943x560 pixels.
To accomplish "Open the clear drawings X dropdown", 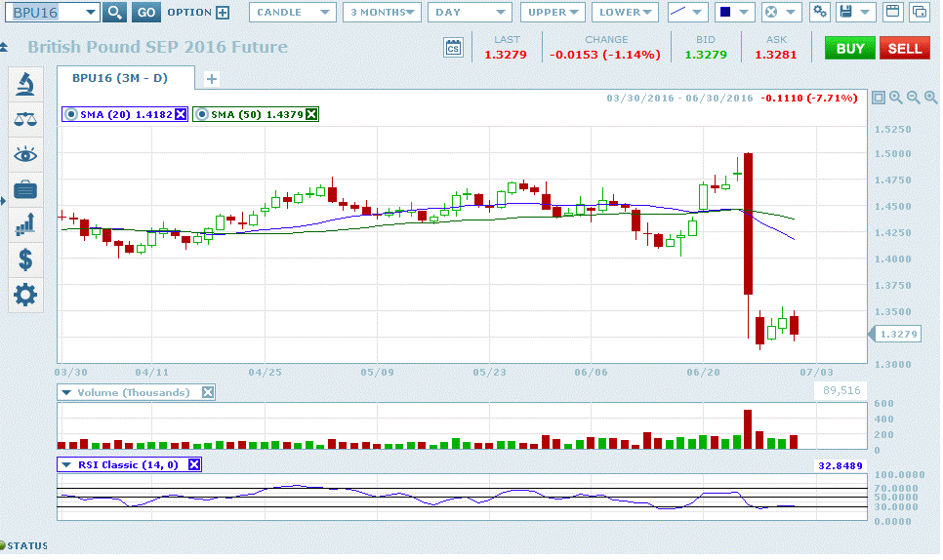I will pyautogui.click(x=791, y=12).
